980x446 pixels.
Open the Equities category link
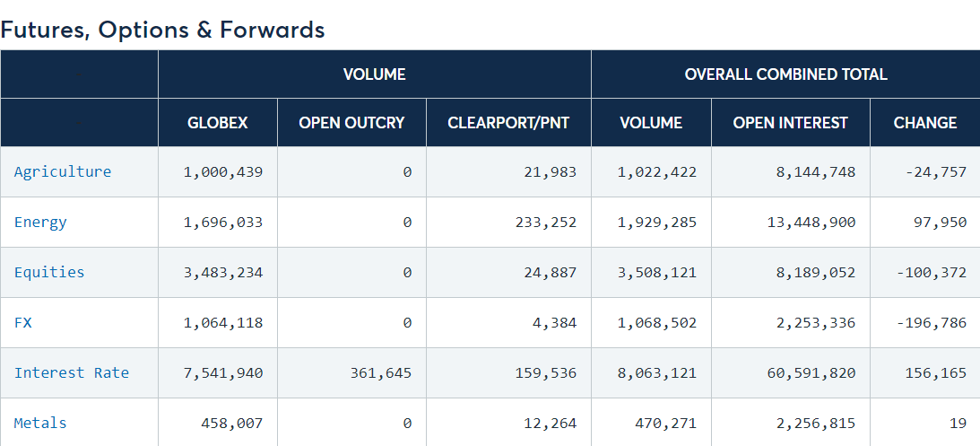[x=49, y=272]
